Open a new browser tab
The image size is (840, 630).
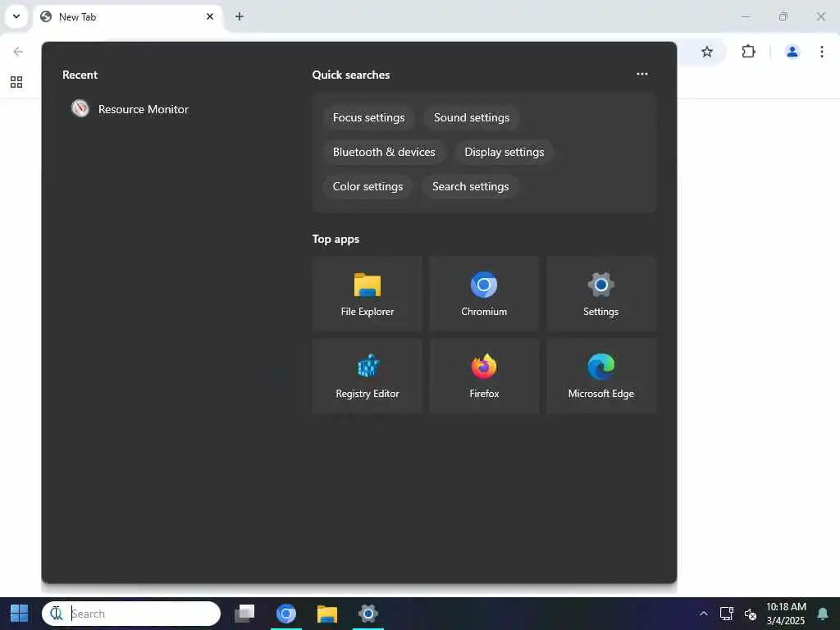(x=240, y=16)
